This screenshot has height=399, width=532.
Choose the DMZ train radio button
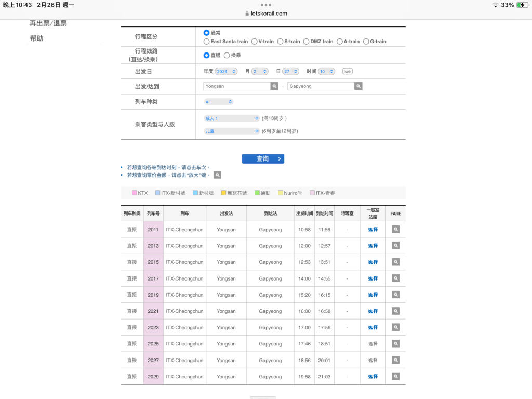coord(307,42)
